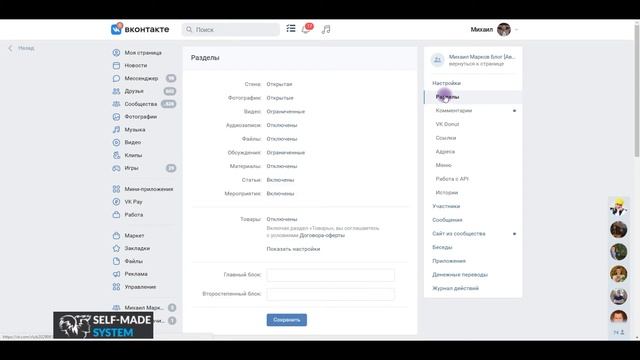Image resolution: width=640 pixels, height=360 pixels.
Task: Click the Сохранить button
Action: [287, 320]
